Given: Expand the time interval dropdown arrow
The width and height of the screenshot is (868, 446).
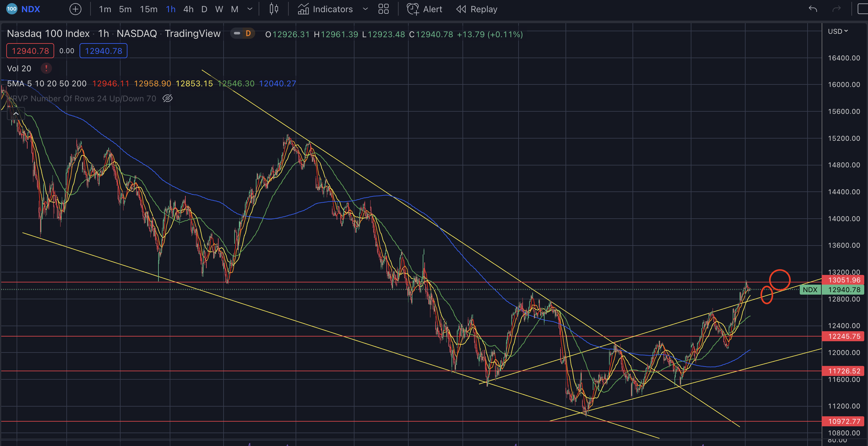Looking at the screenshot, I should (x=250, y=9).
